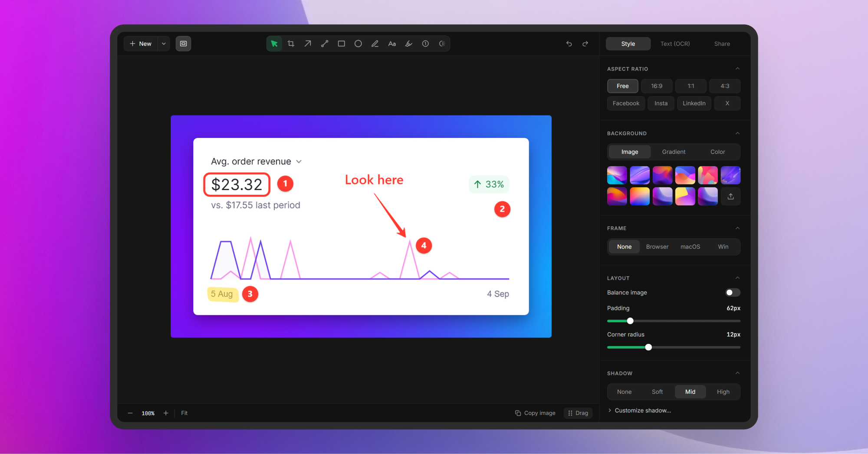Screen dimensions: 868x454
Task: Set aspect ratio to 4:3
Action: point(725,86)
